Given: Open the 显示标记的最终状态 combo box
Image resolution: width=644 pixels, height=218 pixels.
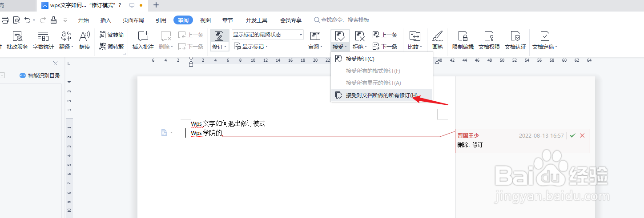Looking at the screenshot, I should pos(268,35).
